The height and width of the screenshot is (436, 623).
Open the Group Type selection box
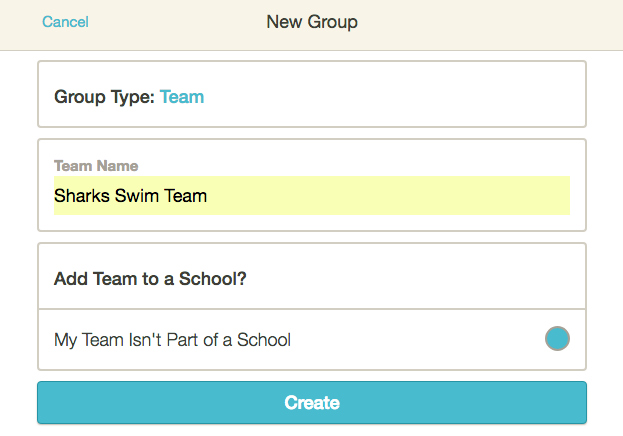point(312,94)
